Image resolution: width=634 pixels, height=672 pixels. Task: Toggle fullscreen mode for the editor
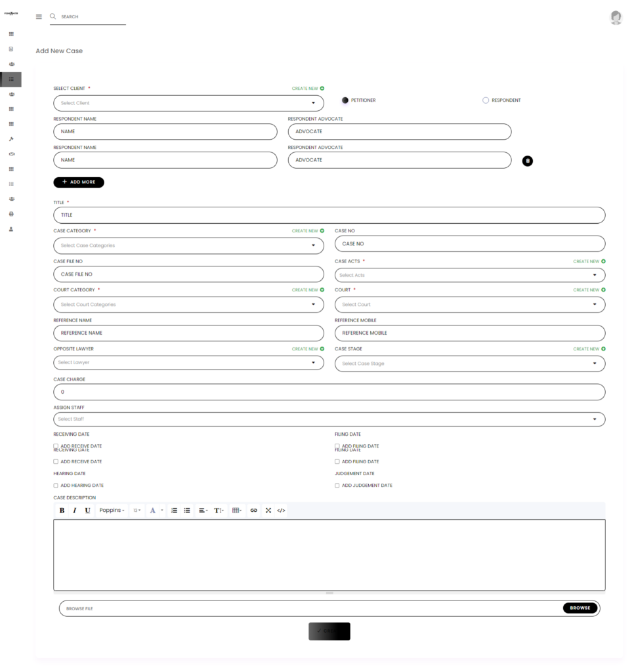coord(268,511)
